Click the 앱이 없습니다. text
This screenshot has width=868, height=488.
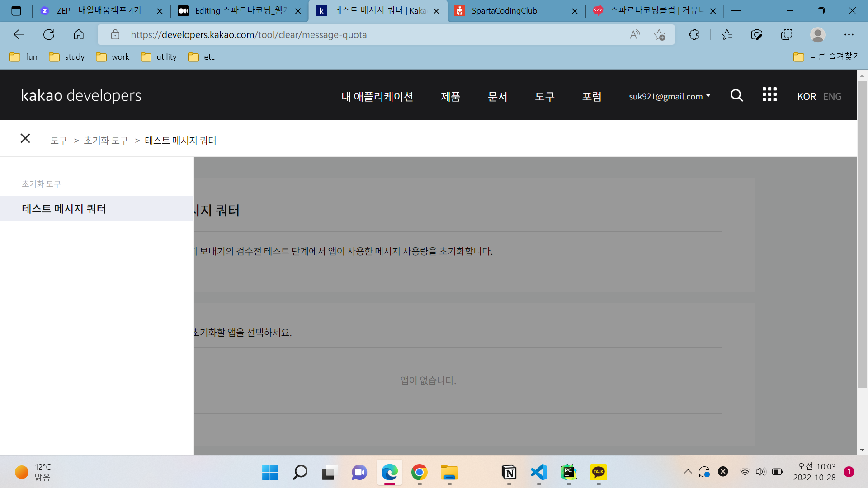428,380
